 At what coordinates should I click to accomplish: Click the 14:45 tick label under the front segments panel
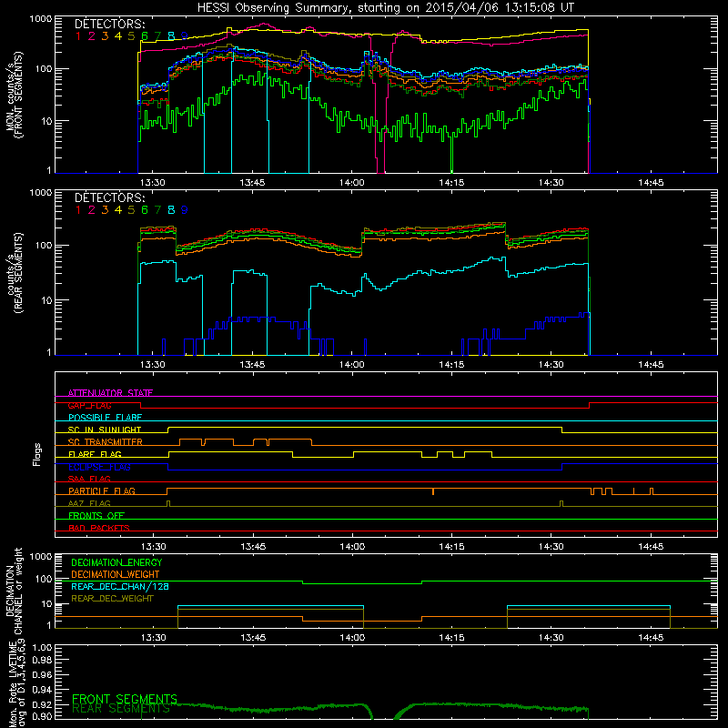coord(651,183)
